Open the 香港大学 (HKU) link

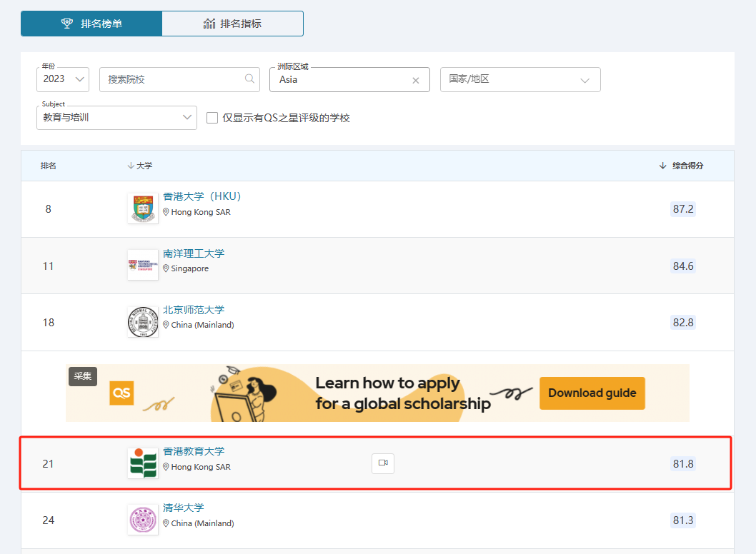coord(202,196)
